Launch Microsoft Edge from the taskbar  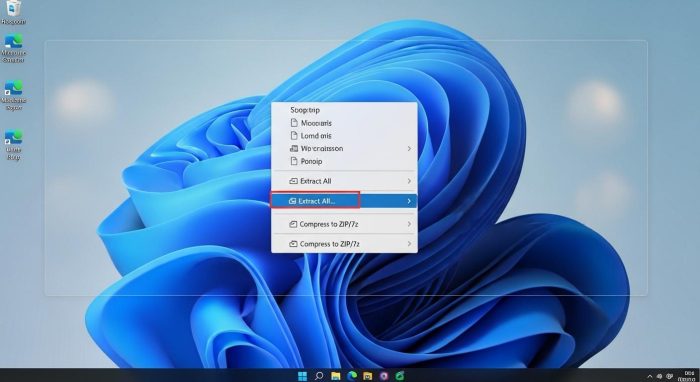[352, 376]
